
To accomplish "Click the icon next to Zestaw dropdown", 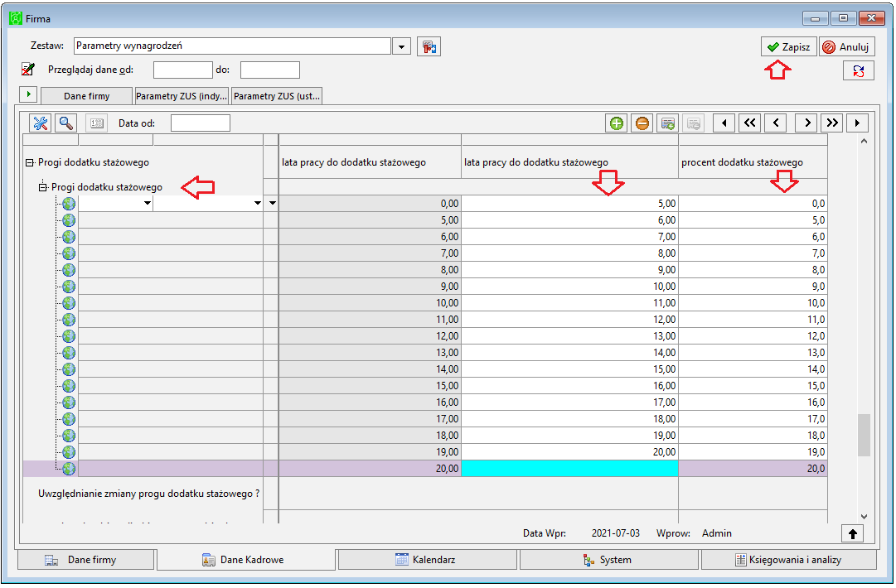I will (x=429, y=46).
